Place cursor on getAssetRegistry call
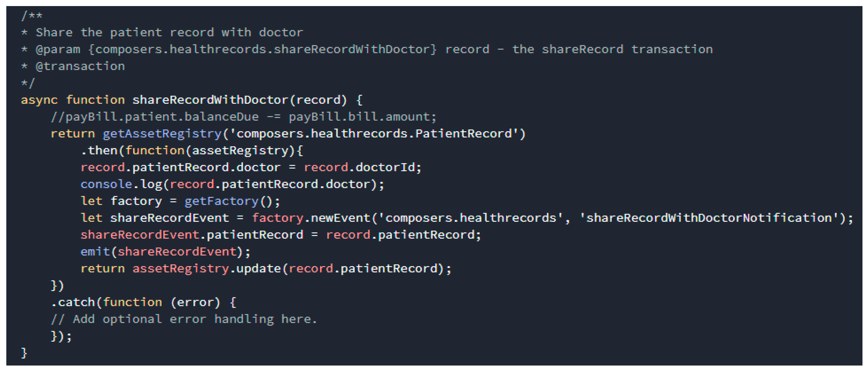The image size is (868, 370). click(162, 134)
